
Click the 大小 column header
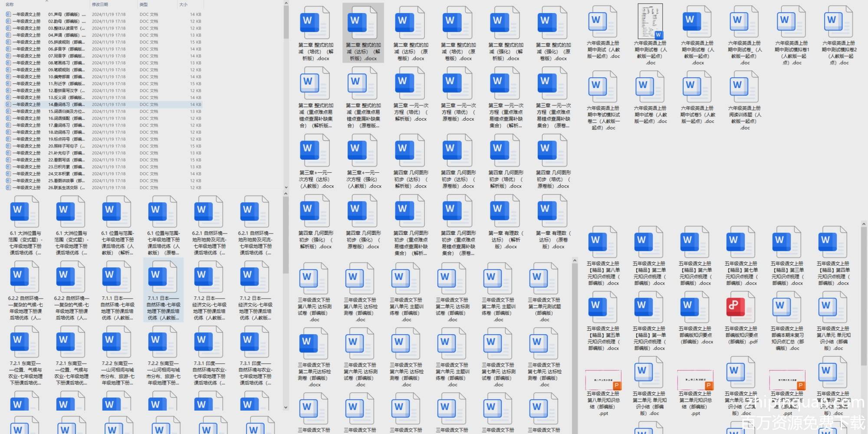(x=183, y=4)
